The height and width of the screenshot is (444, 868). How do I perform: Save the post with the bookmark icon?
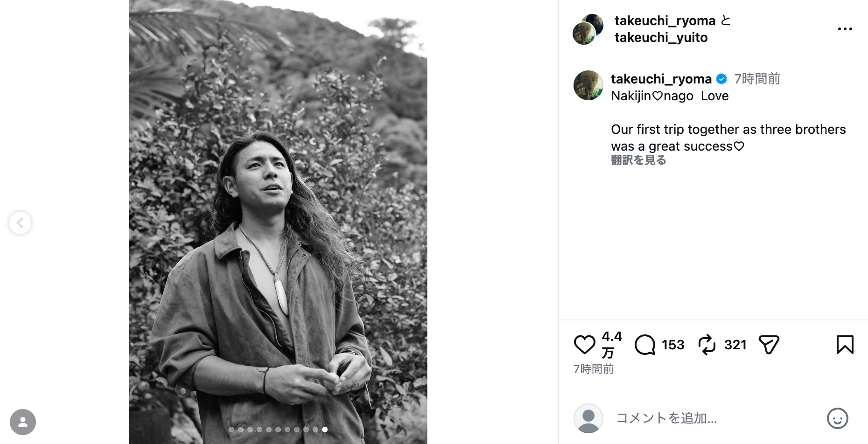pos(845,345)
